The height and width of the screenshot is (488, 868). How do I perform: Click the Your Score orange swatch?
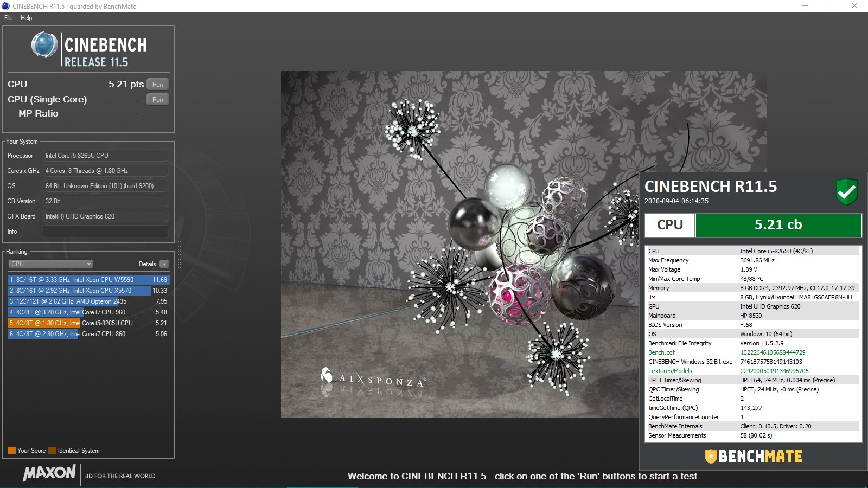11,451
